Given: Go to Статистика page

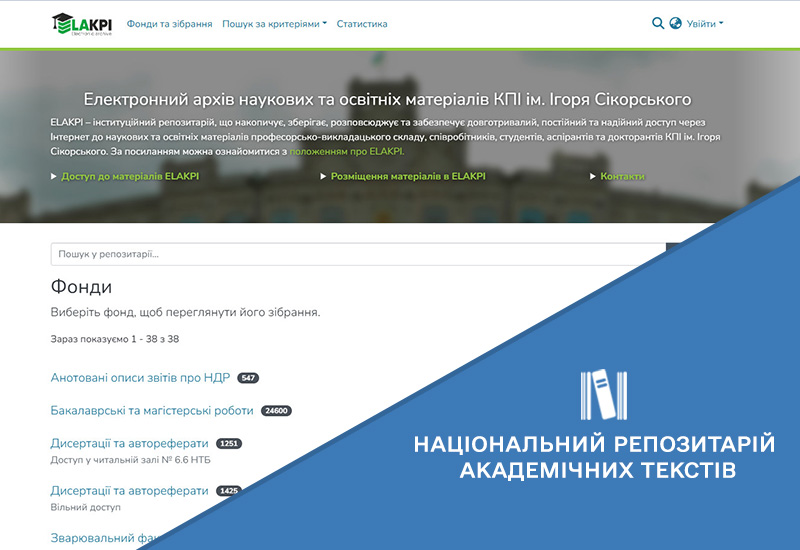Looking at the screenshot, I should (362, 24).
